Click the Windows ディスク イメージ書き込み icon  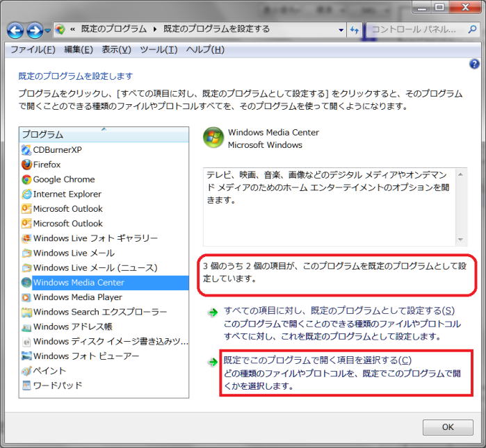pos(26,342)
